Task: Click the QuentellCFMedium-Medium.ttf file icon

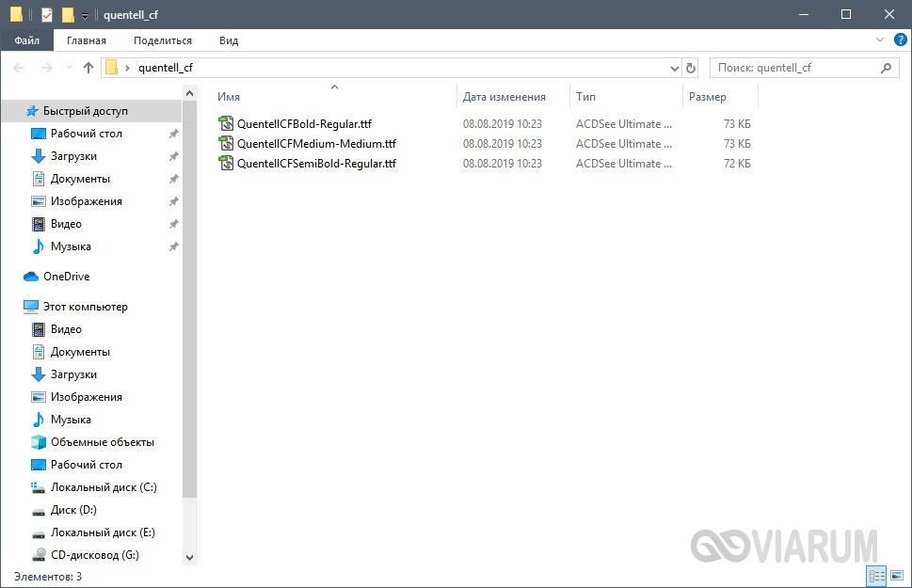Action: 226,143
